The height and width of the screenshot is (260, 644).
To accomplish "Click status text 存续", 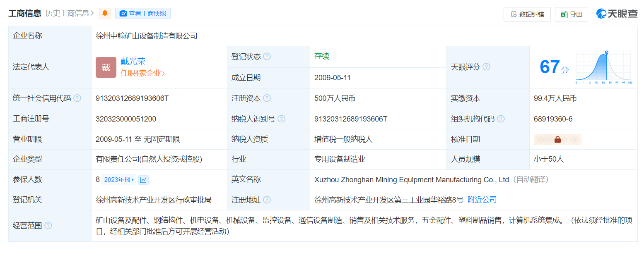I will point(322,57).
